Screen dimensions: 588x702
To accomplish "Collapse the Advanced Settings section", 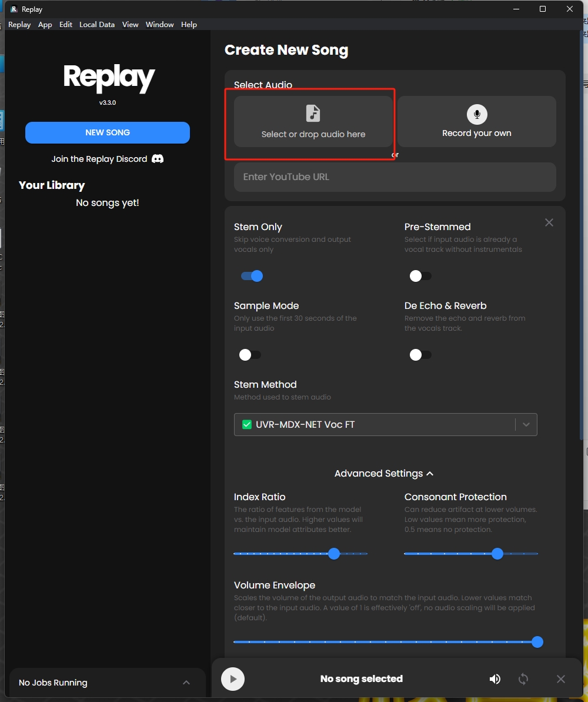I will coord(384,474).
